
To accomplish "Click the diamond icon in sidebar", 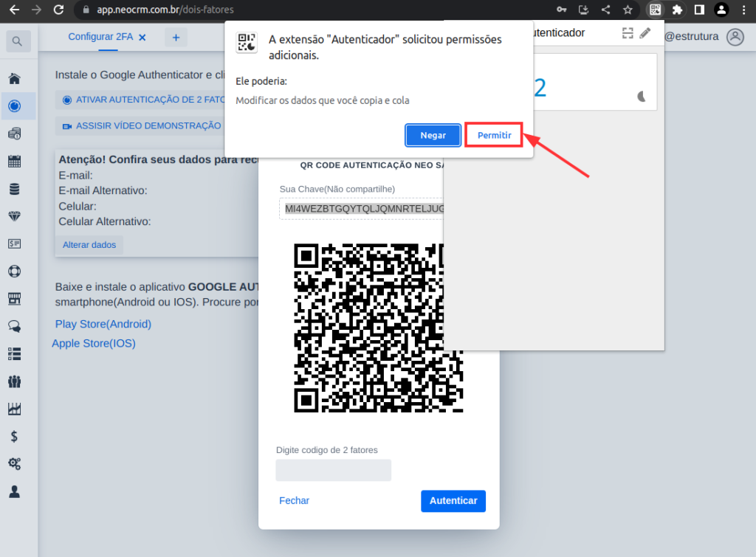I will (x=14, y=216).
